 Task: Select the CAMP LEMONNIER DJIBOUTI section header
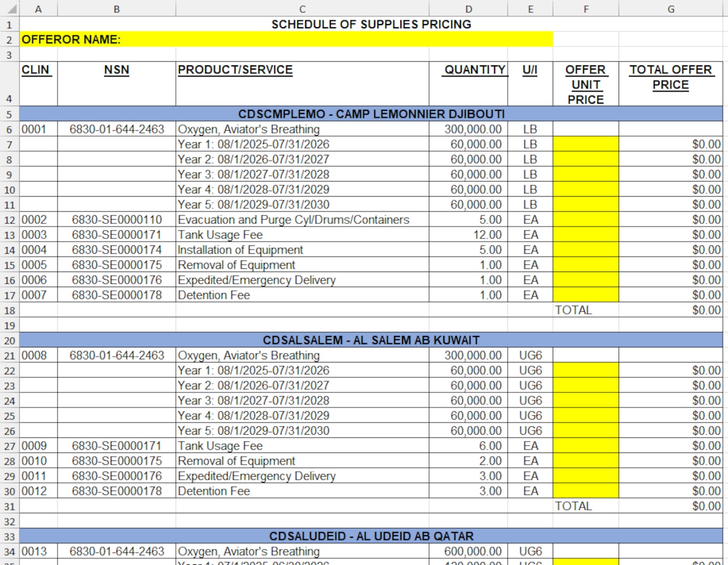pos(372,114)
